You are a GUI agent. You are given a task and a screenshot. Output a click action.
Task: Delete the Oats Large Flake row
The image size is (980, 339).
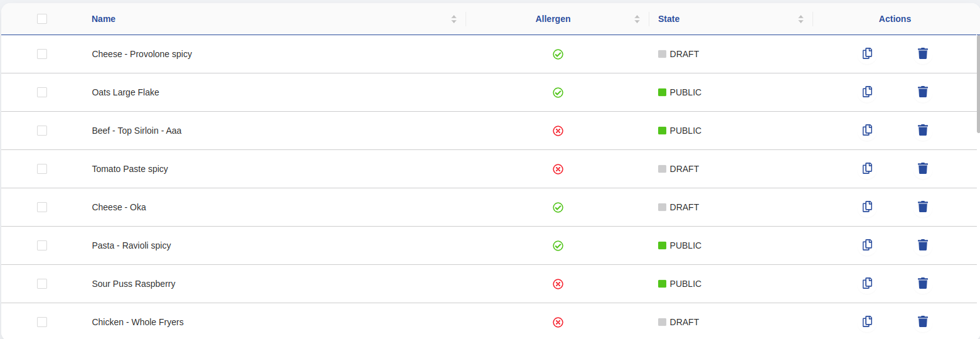[x=922, y=92]
